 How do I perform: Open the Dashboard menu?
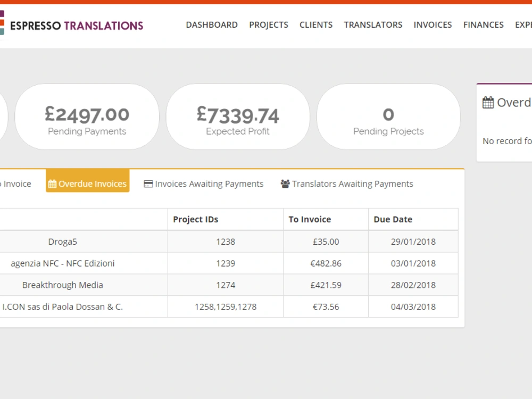point(212,25)
